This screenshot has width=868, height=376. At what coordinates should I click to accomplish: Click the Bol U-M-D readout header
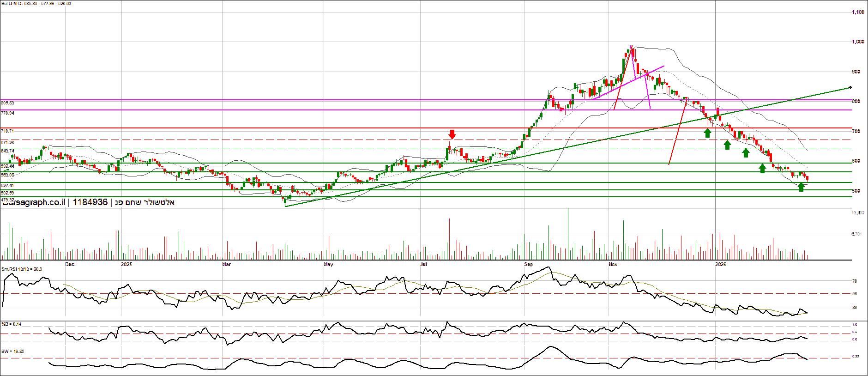point(36,4)
